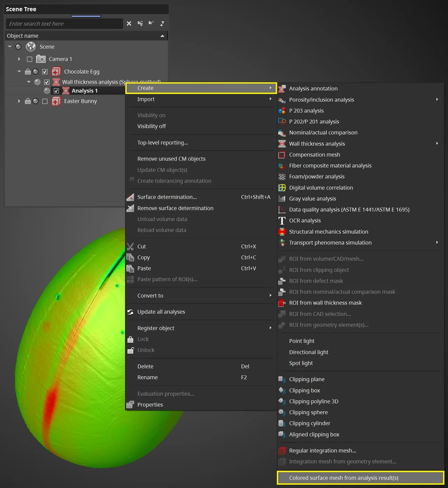Click the scene tree search field
The width and height of the screenshot is (448, 488).
[64, 24]
